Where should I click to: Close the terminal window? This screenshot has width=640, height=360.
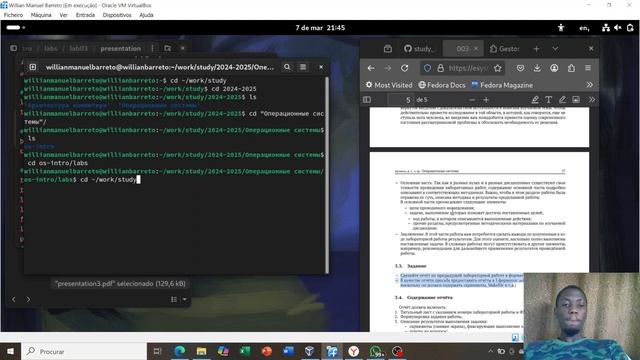321,67
